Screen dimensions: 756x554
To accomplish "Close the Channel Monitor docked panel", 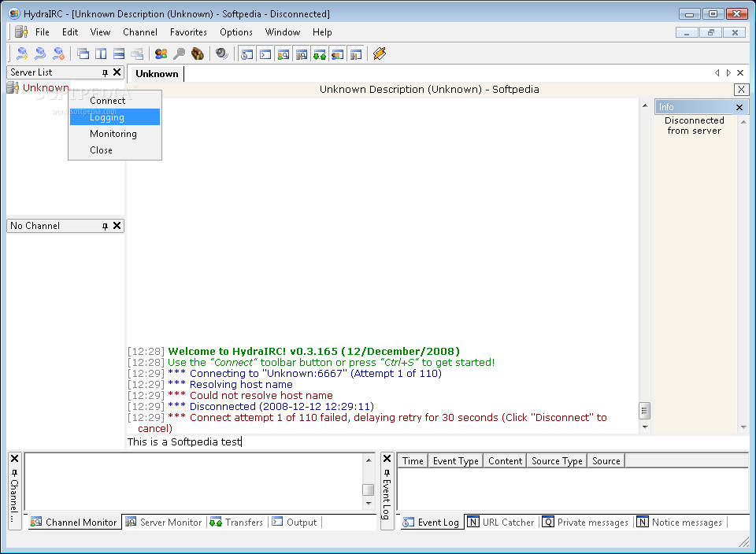I will (14, 458).
